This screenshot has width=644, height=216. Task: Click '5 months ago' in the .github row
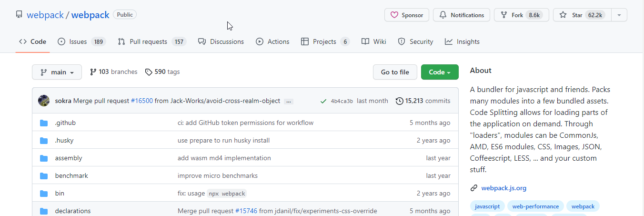click(x=430, y=123)
